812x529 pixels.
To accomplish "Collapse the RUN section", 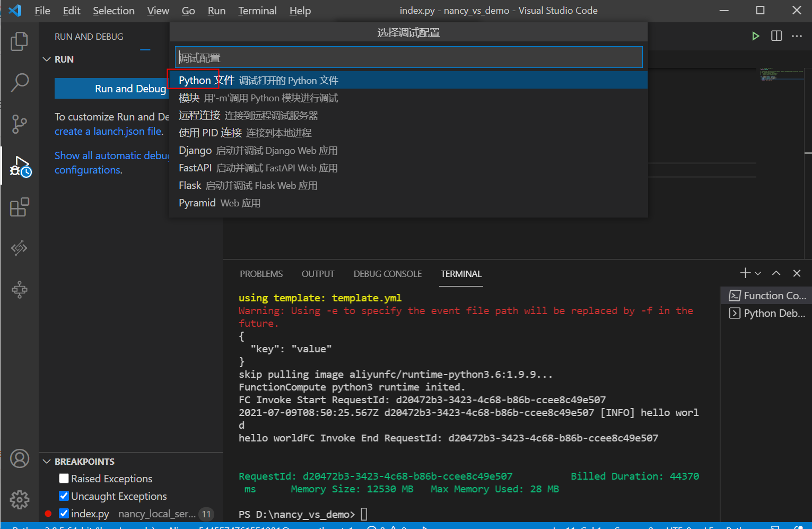I will [x=47, y=59].
